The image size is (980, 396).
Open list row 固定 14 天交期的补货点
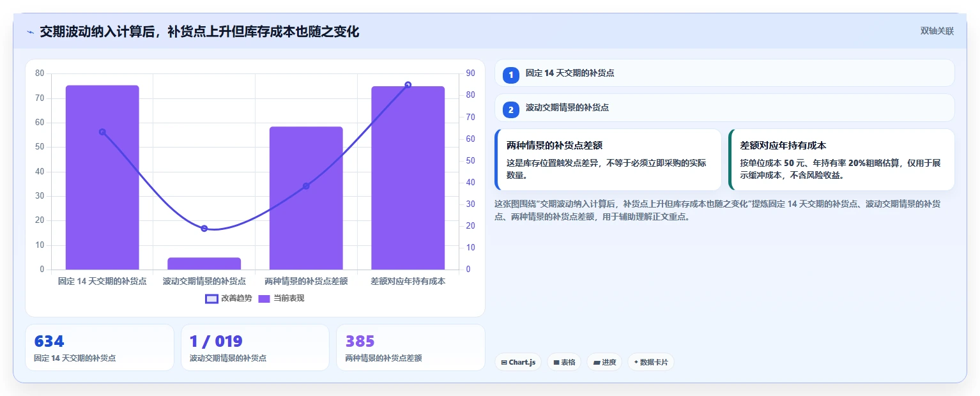[724, 73]
